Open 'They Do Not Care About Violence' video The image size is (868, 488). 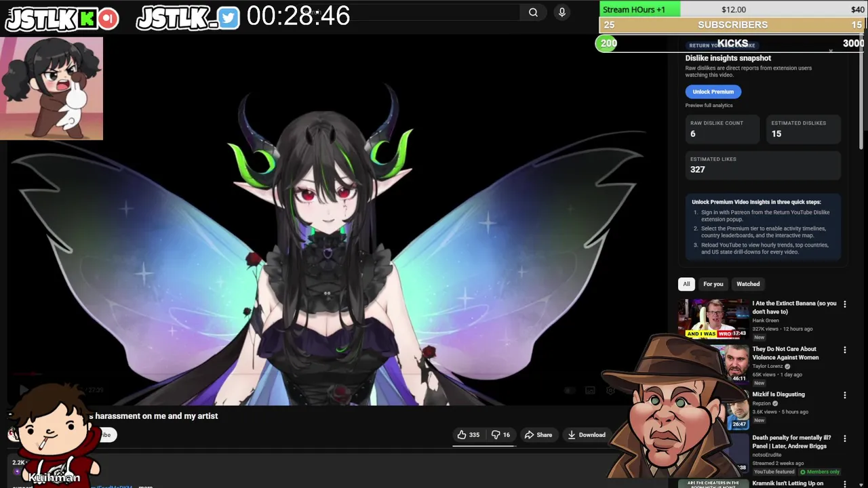785,353
